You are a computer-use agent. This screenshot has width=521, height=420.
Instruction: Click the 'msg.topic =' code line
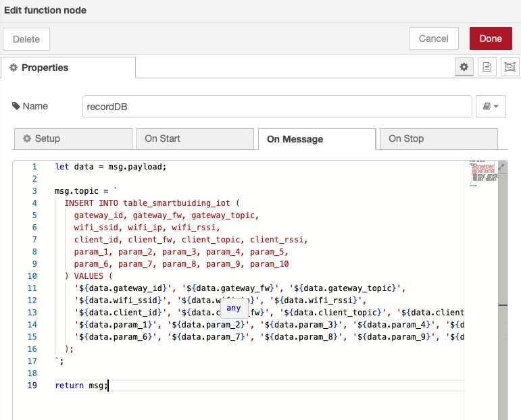tap(86, 191)
